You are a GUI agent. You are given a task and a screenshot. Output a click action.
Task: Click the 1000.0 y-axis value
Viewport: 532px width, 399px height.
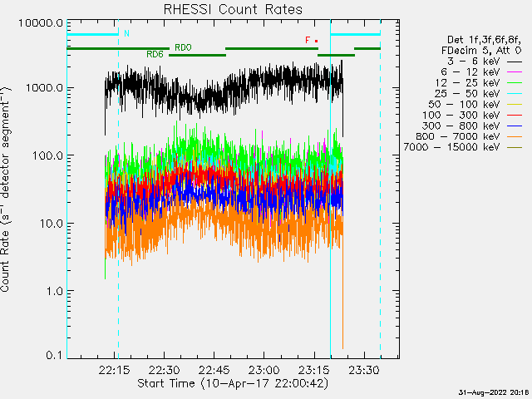tap(44, 88)
